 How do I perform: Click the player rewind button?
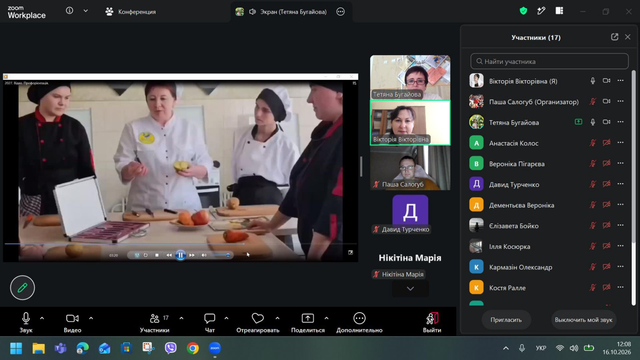[169, 255]
